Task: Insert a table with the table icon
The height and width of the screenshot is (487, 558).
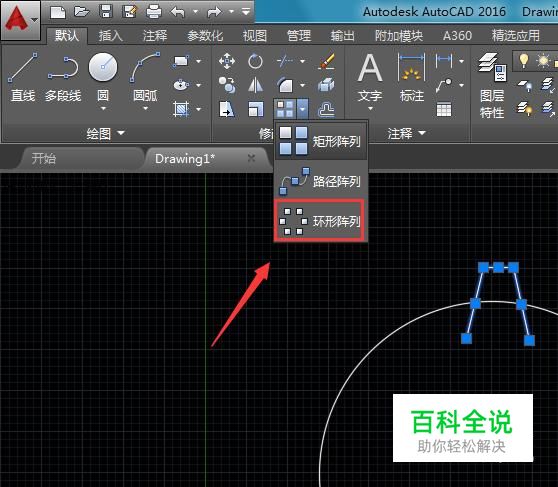Action: tap(444, 109)
